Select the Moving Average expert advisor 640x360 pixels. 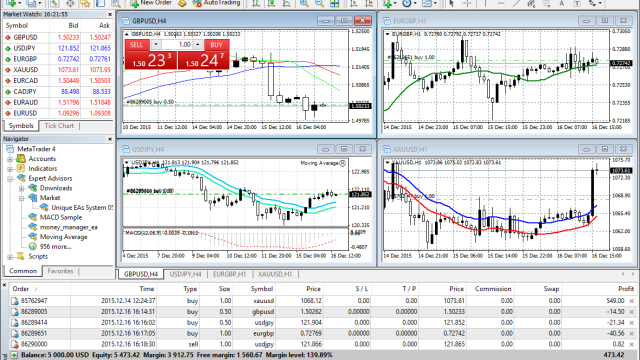(63, 237)
